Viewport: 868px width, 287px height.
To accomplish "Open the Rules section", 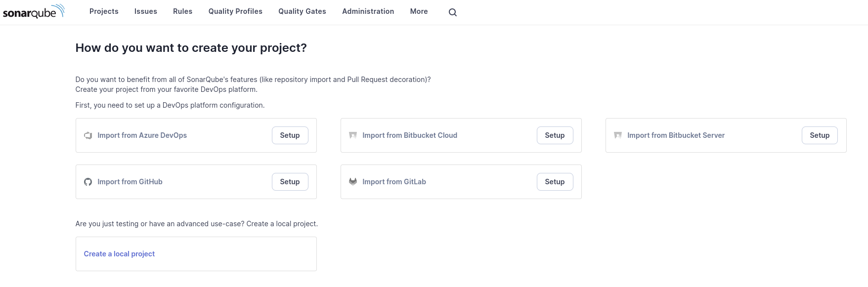I will (182, 11).
